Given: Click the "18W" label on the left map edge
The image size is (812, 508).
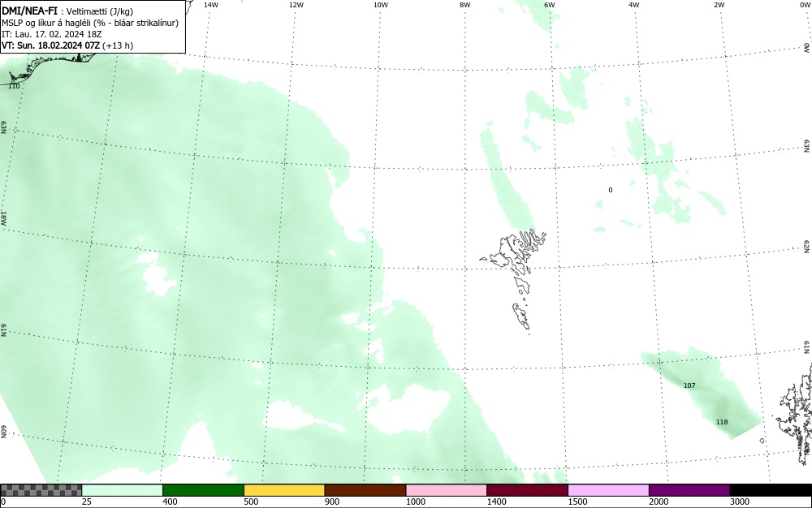Looking at the screenshot, I should click(3, 217).
